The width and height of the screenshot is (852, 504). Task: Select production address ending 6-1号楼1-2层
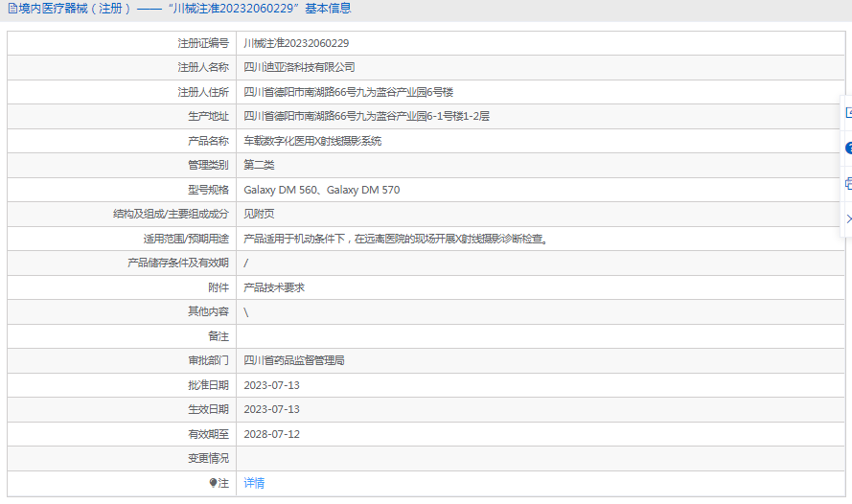click(366, 116)
